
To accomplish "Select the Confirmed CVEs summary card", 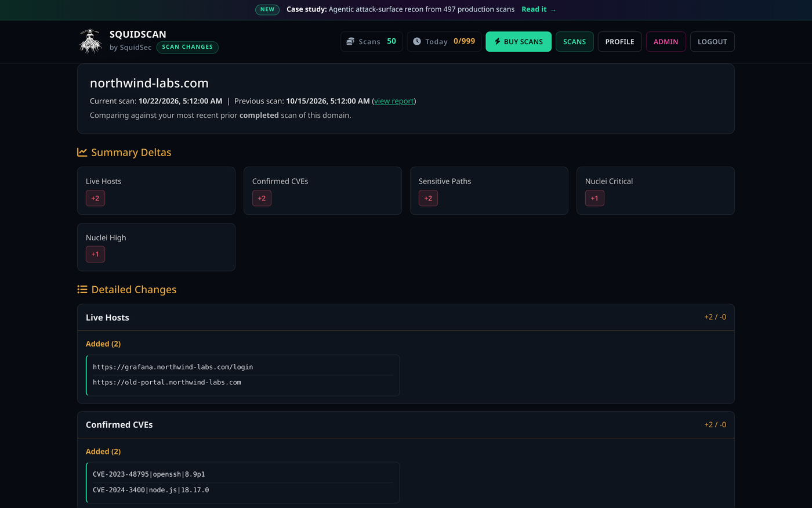I will 322,191.
